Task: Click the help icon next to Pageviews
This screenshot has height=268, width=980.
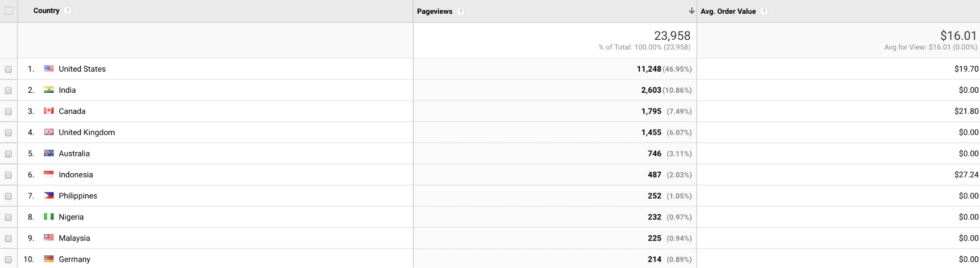Action: click(x=460, y=11)
